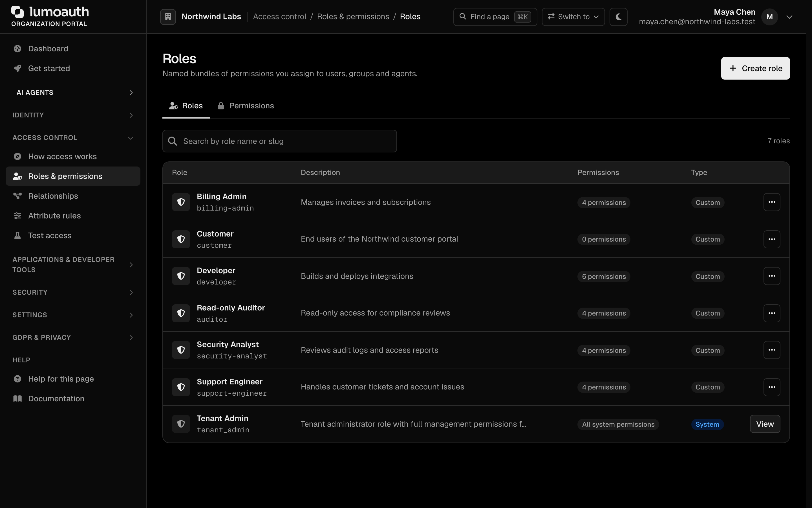Screen dimensions: 812x508
Task: Click the Support Engineer shield icon
Action: (181, 387)
